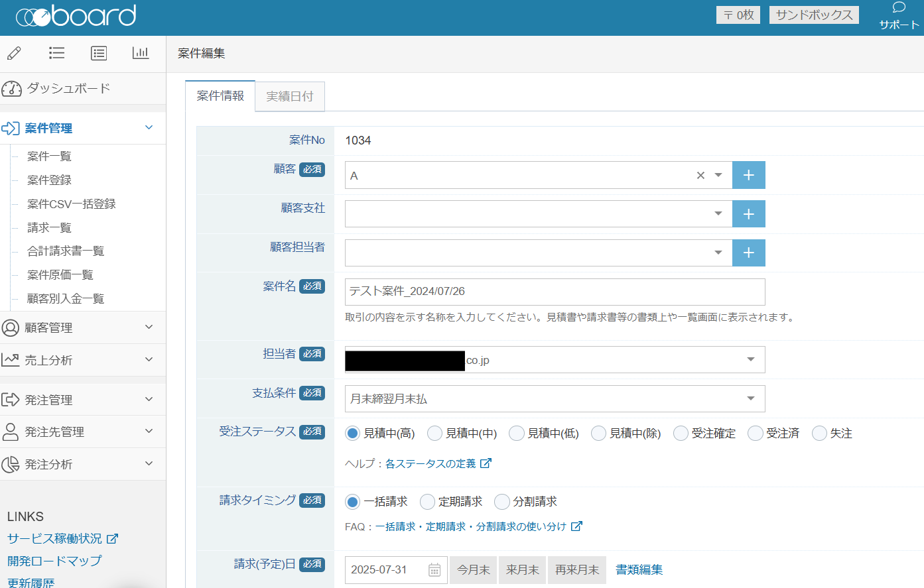The image size is (924, 588).
Task: Open 案件一覧 in the sidebar menu
Action: point(49,156)
